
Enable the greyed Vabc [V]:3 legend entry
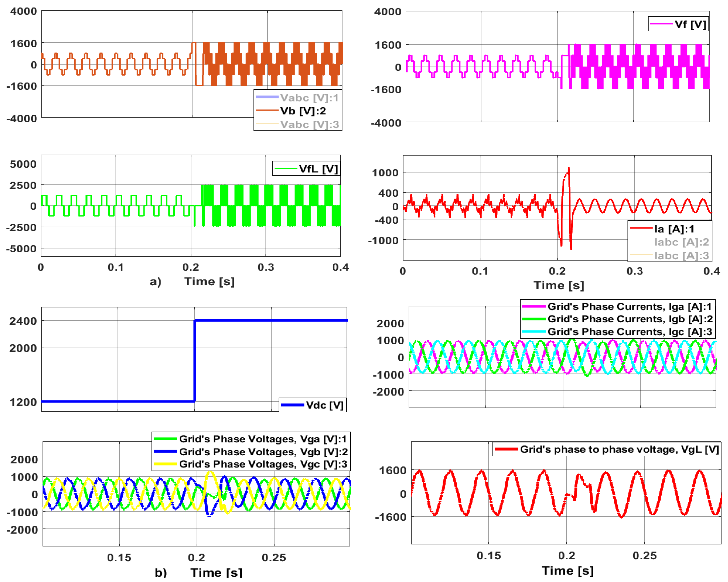click(x=298, y=124)
